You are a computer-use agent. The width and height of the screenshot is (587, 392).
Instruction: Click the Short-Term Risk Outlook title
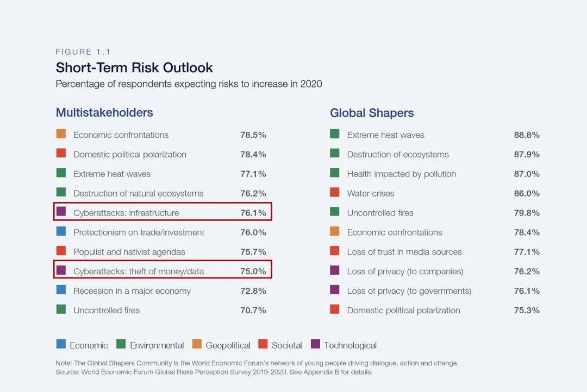pos(134,68)
